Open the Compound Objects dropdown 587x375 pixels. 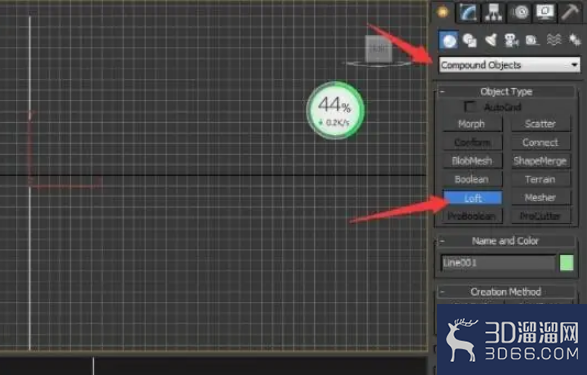click(x=510, y=65)
